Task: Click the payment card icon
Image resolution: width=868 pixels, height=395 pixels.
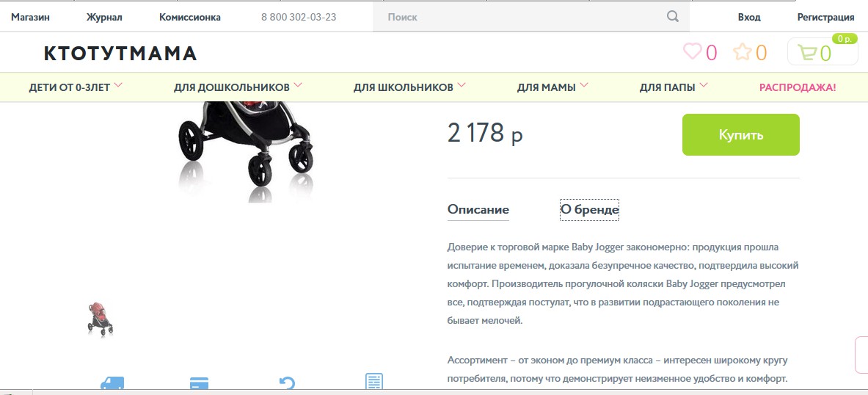Action: click(x=199, y=383)
